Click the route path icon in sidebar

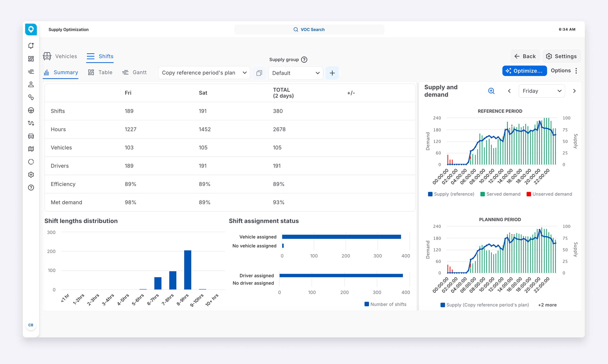pos(31,123)
